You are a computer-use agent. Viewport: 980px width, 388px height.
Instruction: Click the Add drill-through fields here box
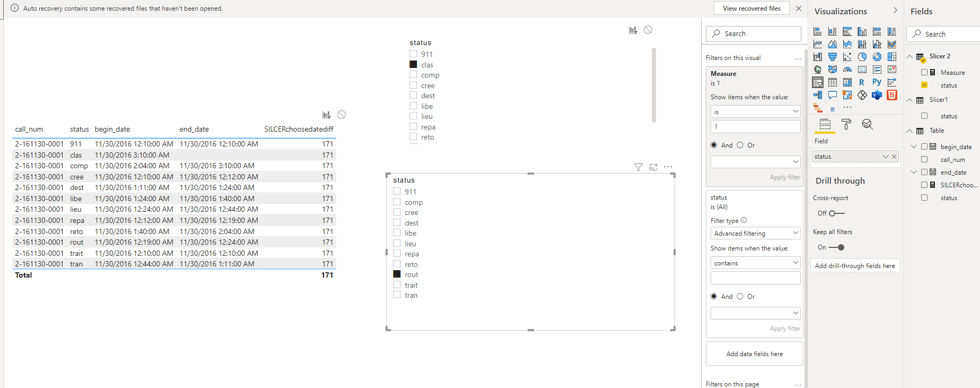click(855, 266)
